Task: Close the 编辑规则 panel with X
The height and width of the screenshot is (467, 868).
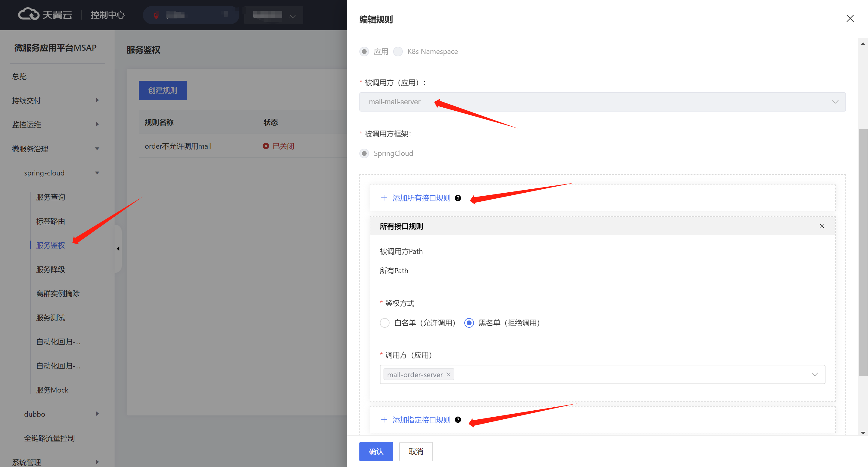Action: [850, 18]
